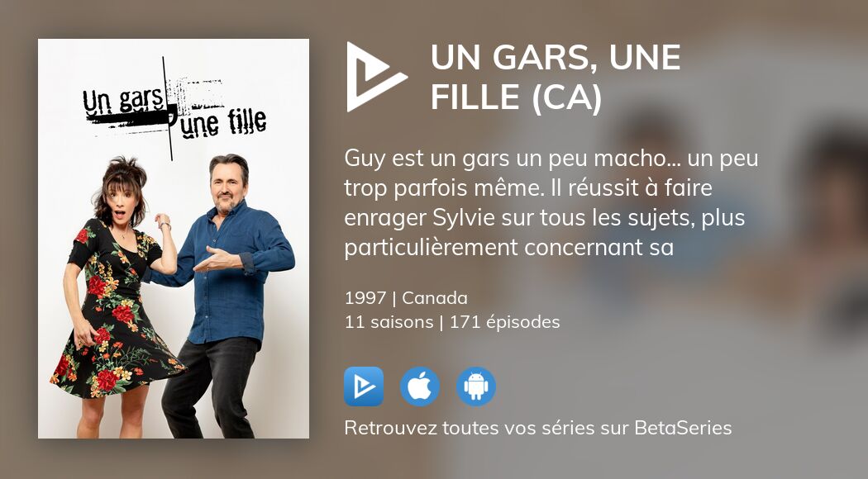Image resolution: width=868 pixels, height=479 pixels.
Task: Click the truncated line ending 'concernant sa'
Action: tap(508, 247)
